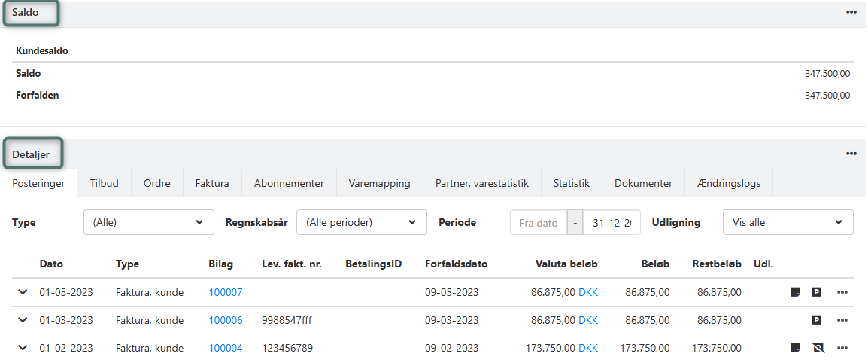Click the Kundesaldo heading

(x=42, y=51)
